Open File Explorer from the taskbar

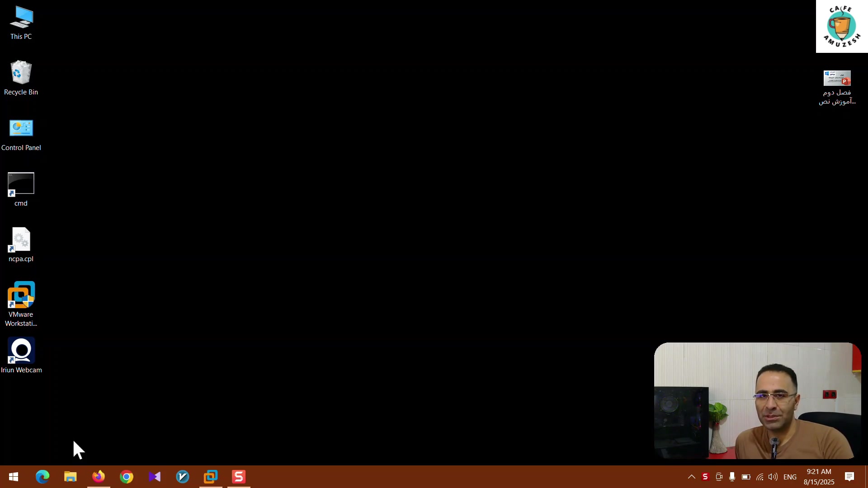71,477
